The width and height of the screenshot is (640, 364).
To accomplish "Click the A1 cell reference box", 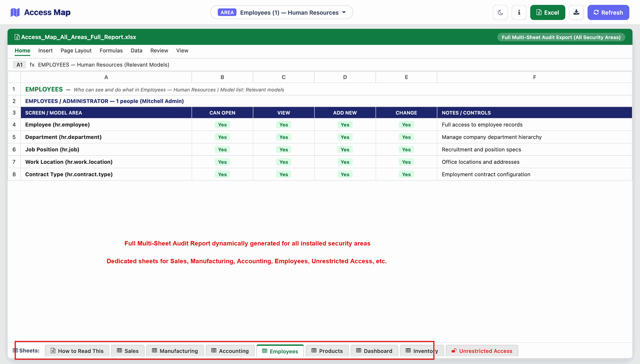I will [x=20, y=65].
